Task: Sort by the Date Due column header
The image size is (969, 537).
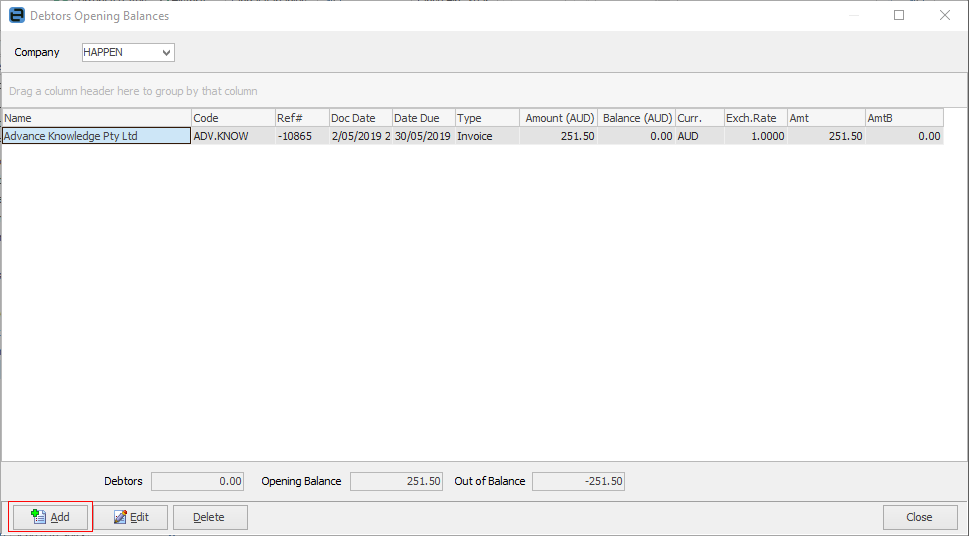Action: coord(424,118)
